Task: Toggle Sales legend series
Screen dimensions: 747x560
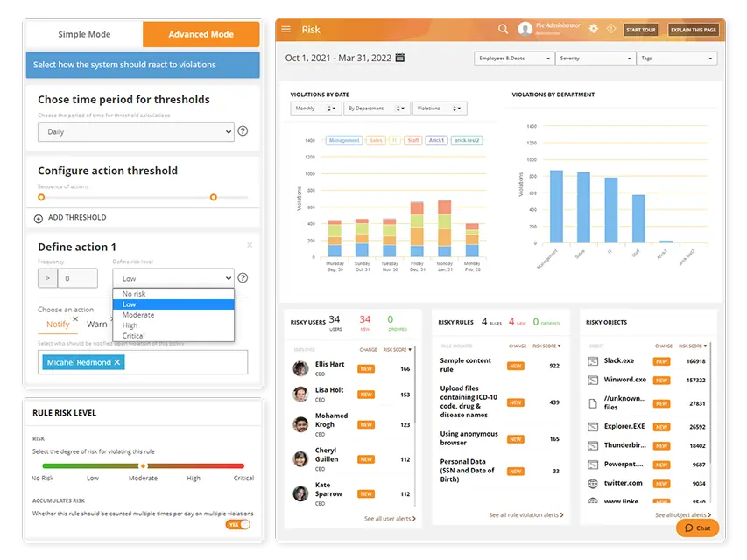Action: point(376,140)
